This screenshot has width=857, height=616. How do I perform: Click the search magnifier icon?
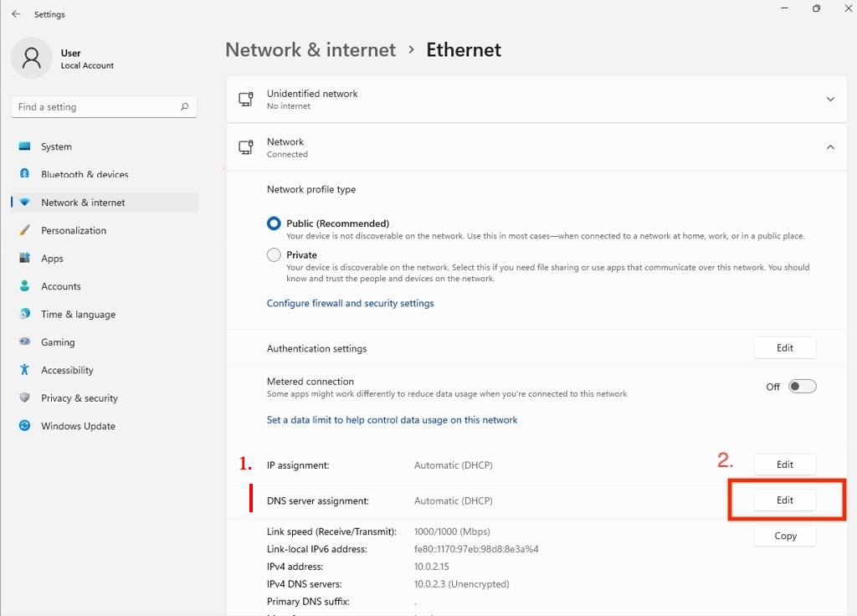pyautogui.click(x=184, y=107)
